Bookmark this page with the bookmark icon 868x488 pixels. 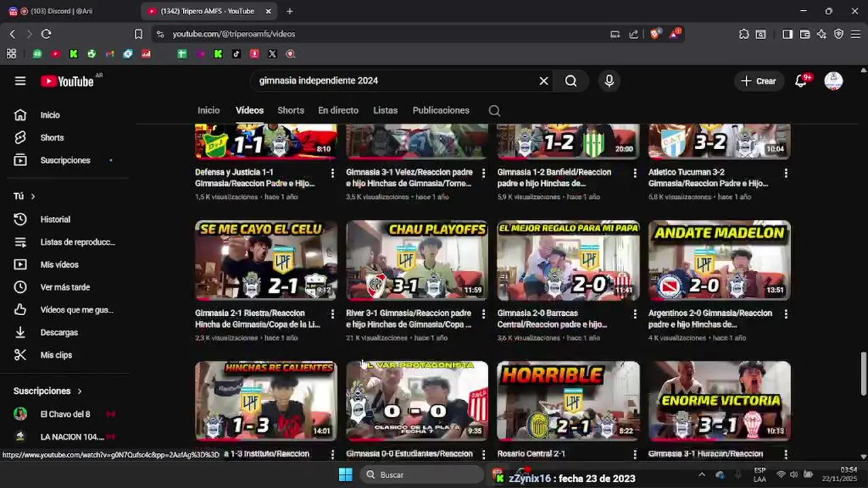[138, 34]
